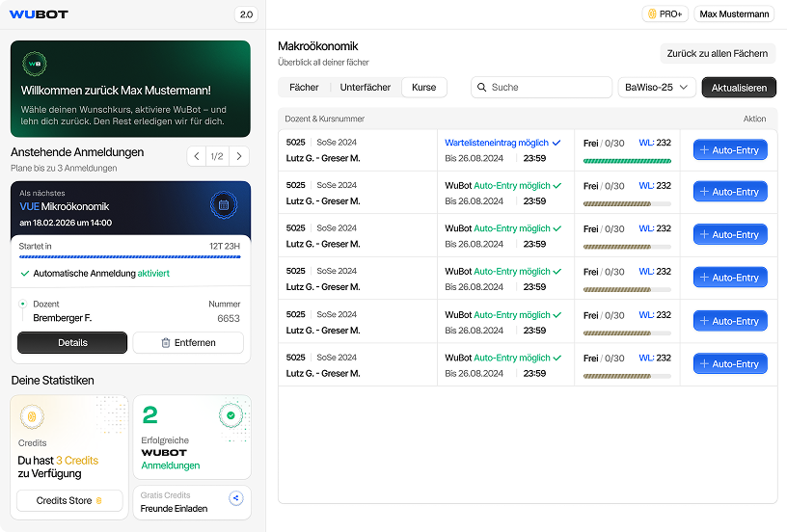Click the countdown 12T 23H

225,246
